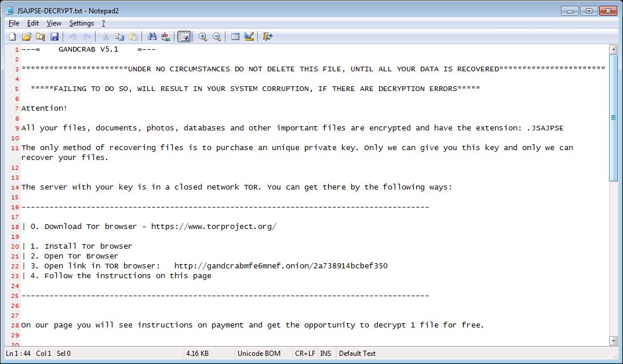The image size is (623, 364).
Task: Click the Sel 0 status entry
Action: pos(64,353)
